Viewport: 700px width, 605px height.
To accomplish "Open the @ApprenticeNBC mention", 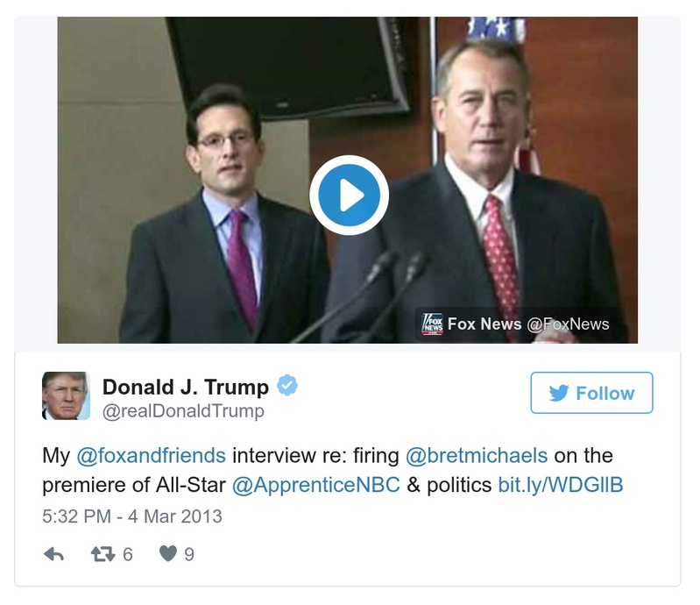I will click(316, 484).
